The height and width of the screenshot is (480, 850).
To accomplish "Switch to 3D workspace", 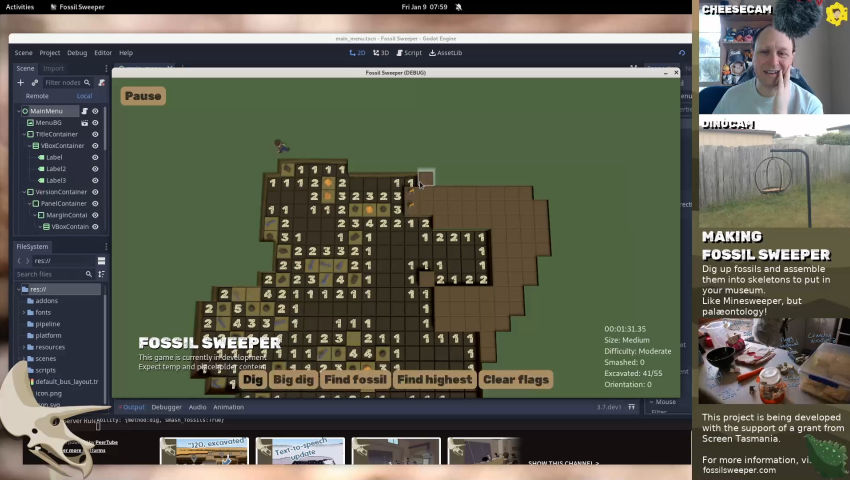I will click(x=381, y=53).
